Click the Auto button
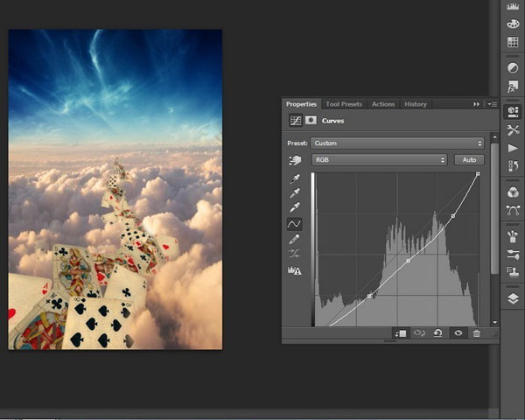 [x=469, y=160]
